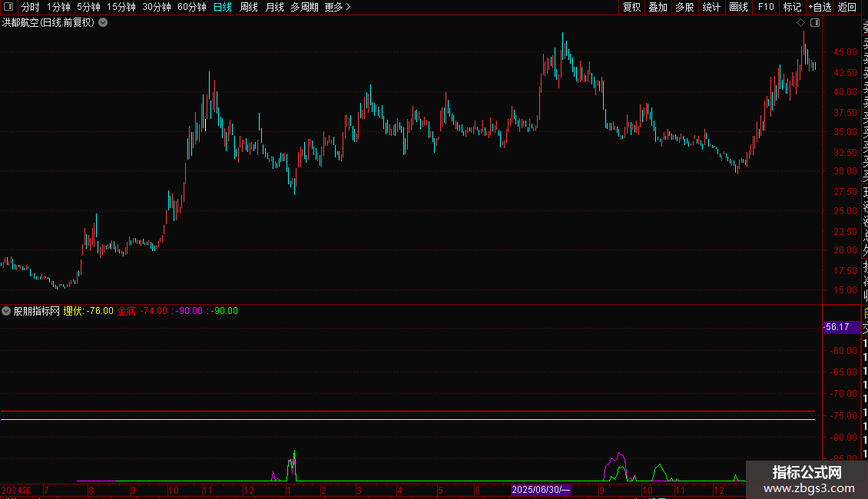The height and width of the screenshot is (499, 868).
Task: Click the 金底 indicator value label
Action: [142, 311]
